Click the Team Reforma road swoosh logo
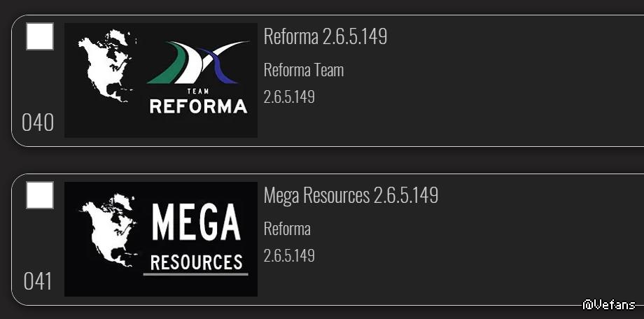Screen dimensions: 644x319 (197, 62)
